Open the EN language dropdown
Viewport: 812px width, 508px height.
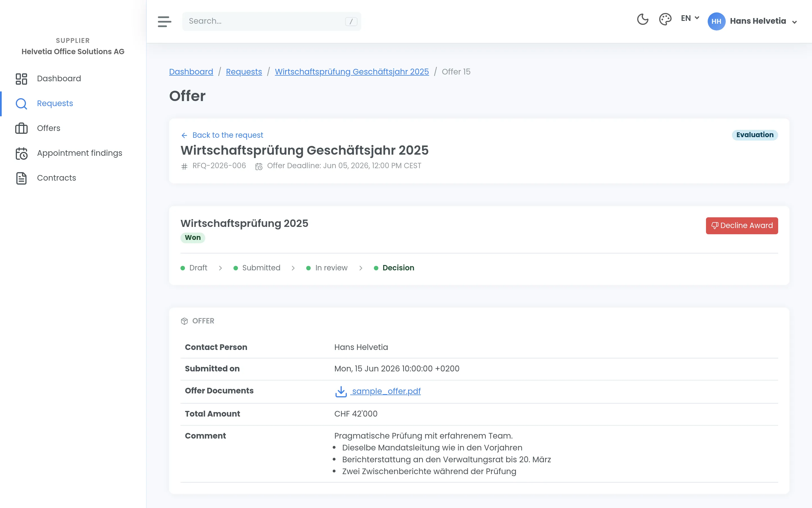point(690,18)
